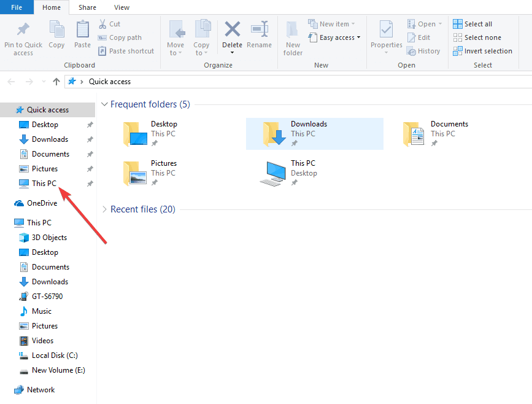The image size is (532, 404).
Task: Click the Rename icon in Organize group
Action: point(260,29)
